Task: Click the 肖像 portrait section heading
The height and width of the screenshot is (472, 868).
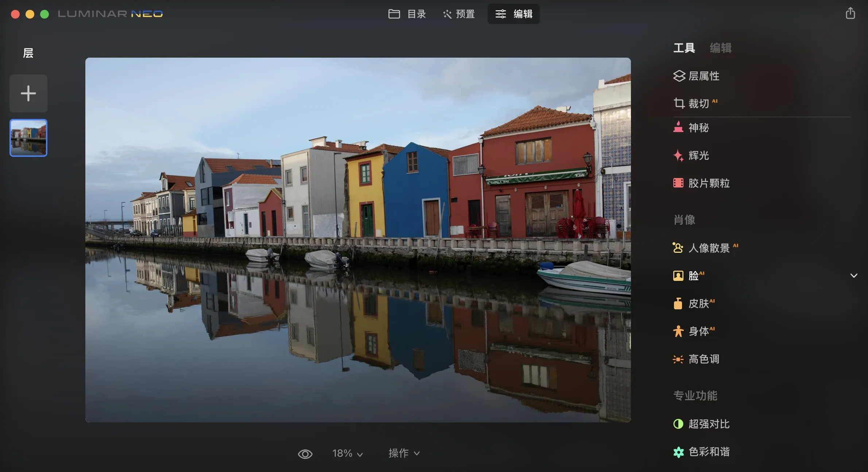Action: tap(684, 220)
